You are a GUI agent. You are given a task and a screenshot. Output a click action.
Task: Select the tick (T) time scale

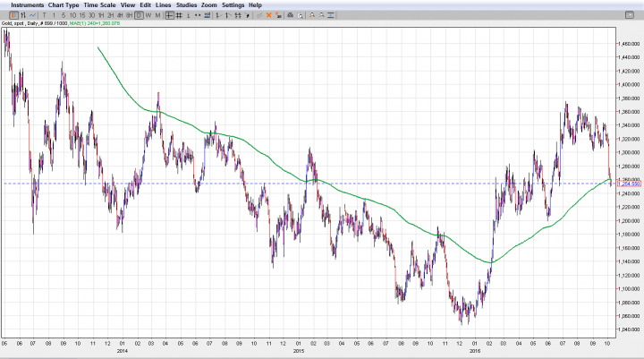[x=45, y=15]
